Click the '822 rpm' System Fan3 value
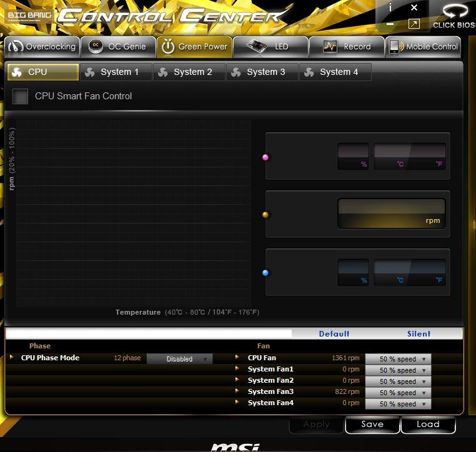This screenshot has width=476, height=452. [347, 391]
